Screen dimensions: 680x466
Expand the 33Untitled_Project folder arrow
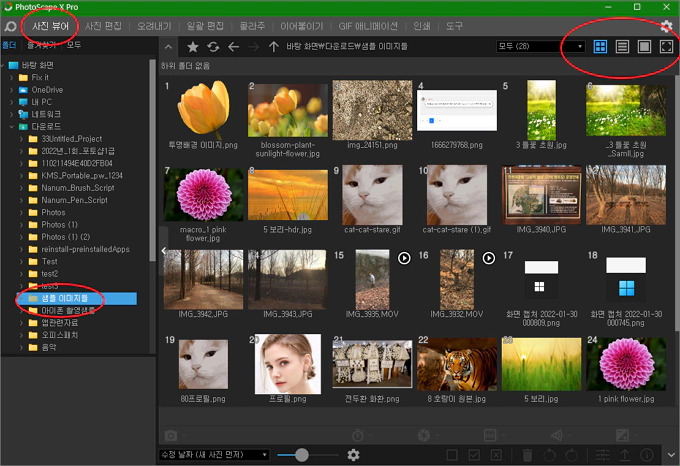(x=21, y=139)
